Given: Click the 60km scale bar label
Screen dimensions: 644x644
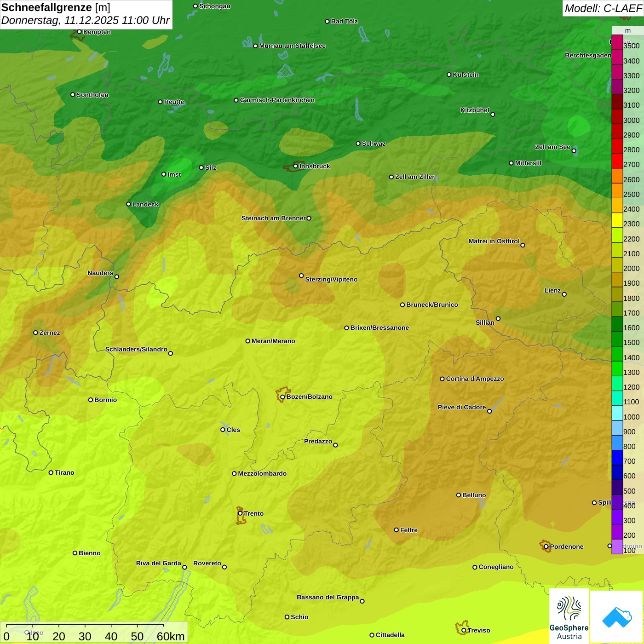Looking at the screenshot, I should [x=171, y=636].
